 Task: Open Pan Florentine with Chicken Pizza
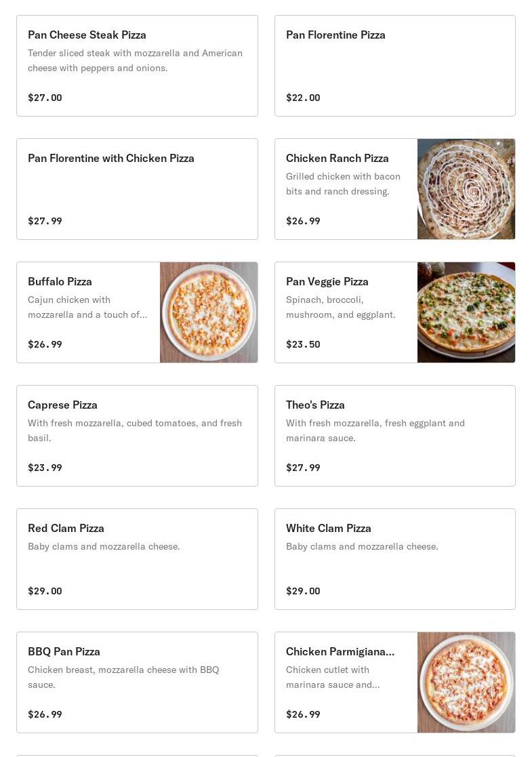(x=137, y=189)
